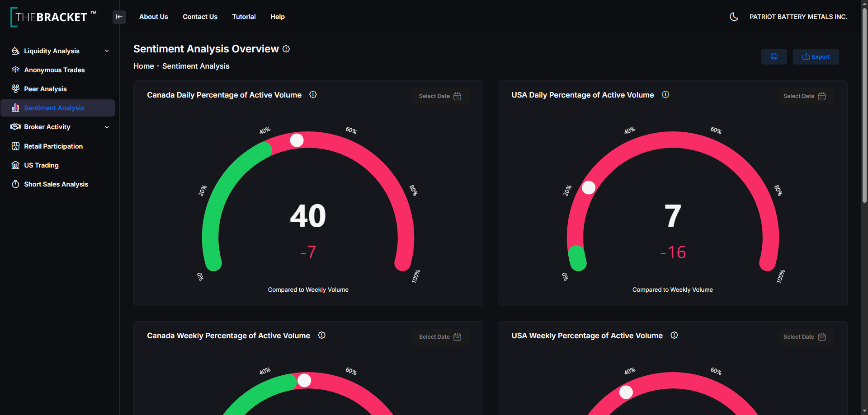Screen dimensions: 868x415
Task: Click info icon for Canada Weekly Percentage
Action: tap(321, 335)
